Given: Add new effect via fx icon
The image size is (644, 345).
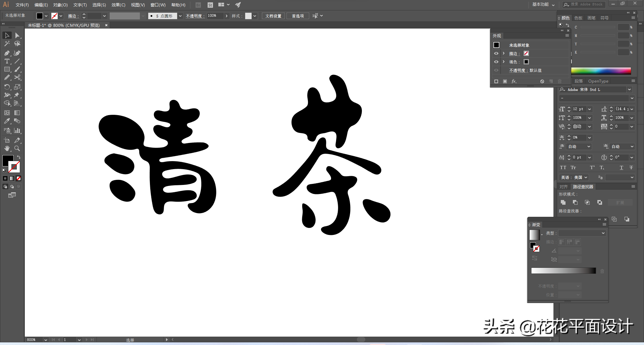Looking at the screenshot, I should pos(514,81).
